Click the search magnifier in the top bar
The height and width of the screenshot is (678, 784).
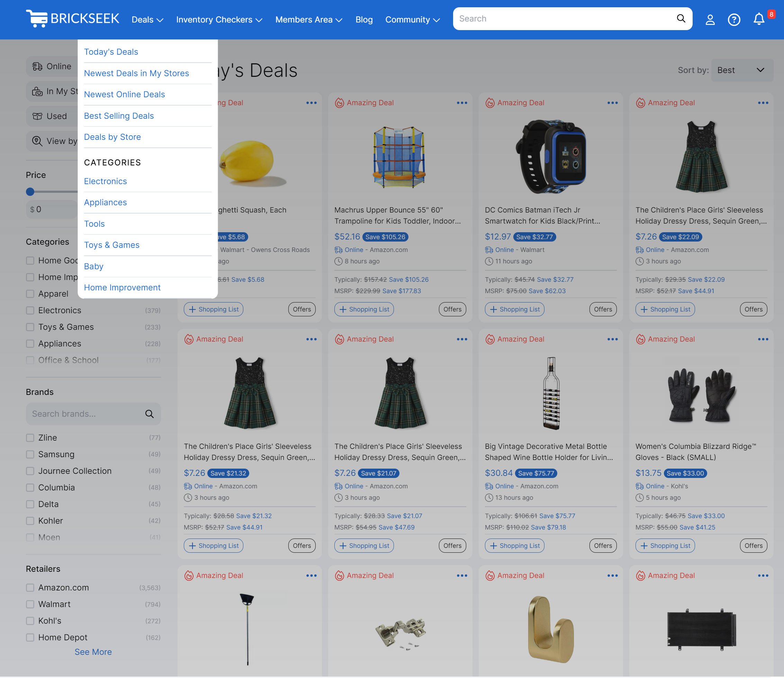[681, 19]
